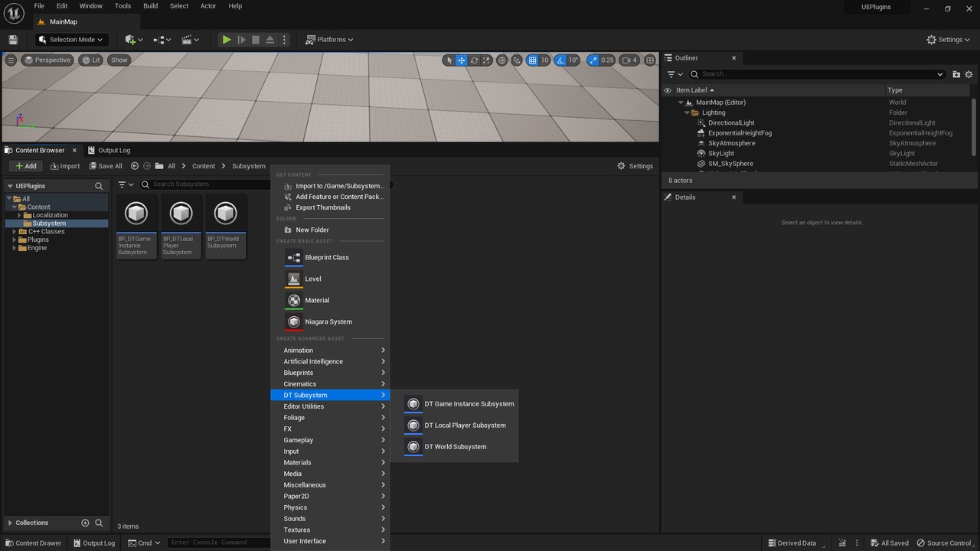
Task: Expand the Engine tree node
Action: (x=14, y=248)
